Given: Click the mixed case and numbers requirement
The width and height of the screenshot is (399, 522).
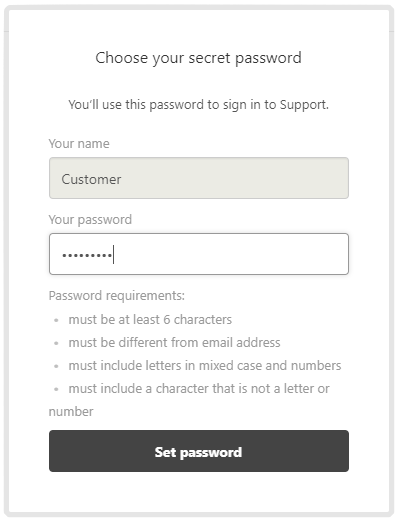Looking at the screenshot, I should coord(205,365).
